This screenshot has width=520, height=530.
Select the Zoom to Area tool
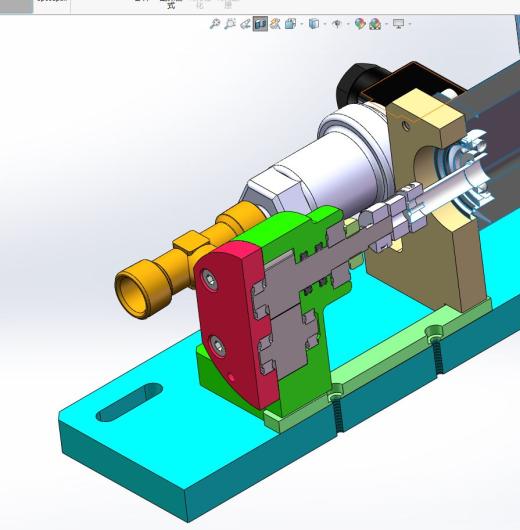pos(230,24)
